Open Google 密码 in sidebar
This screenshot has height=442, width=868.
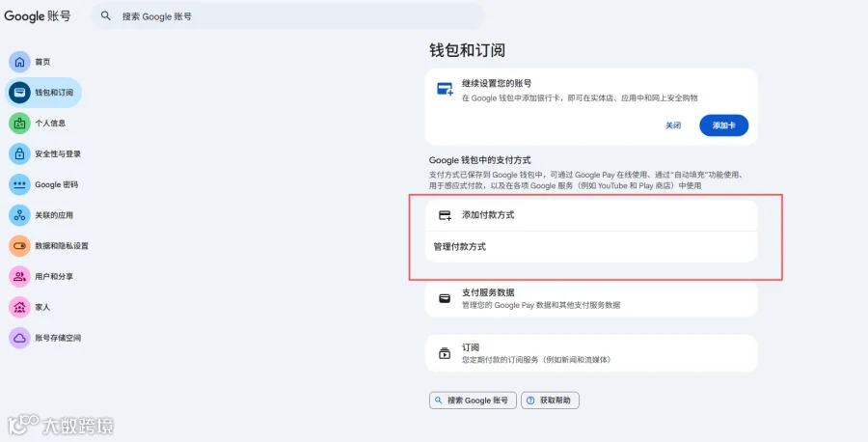(57, 184)
